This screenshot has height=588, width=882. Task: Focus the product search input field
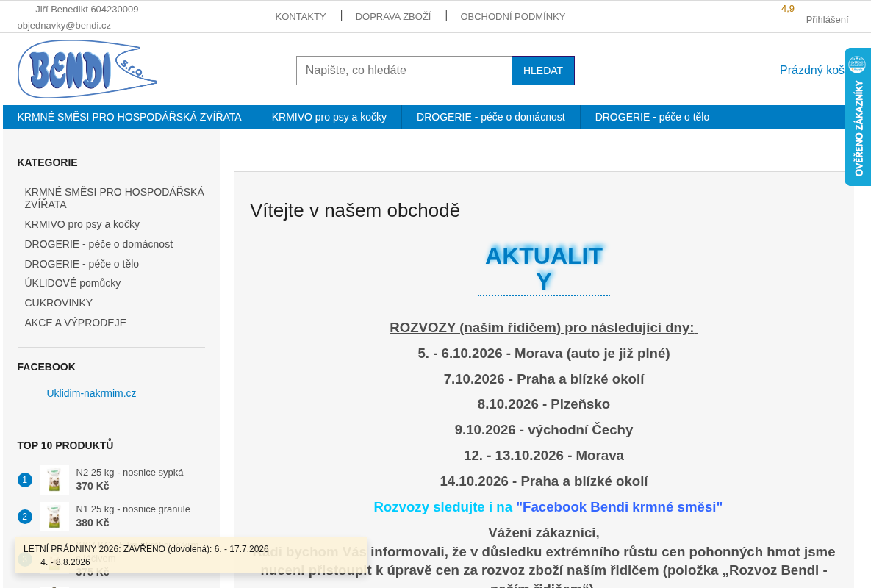(x=404, y=71)
